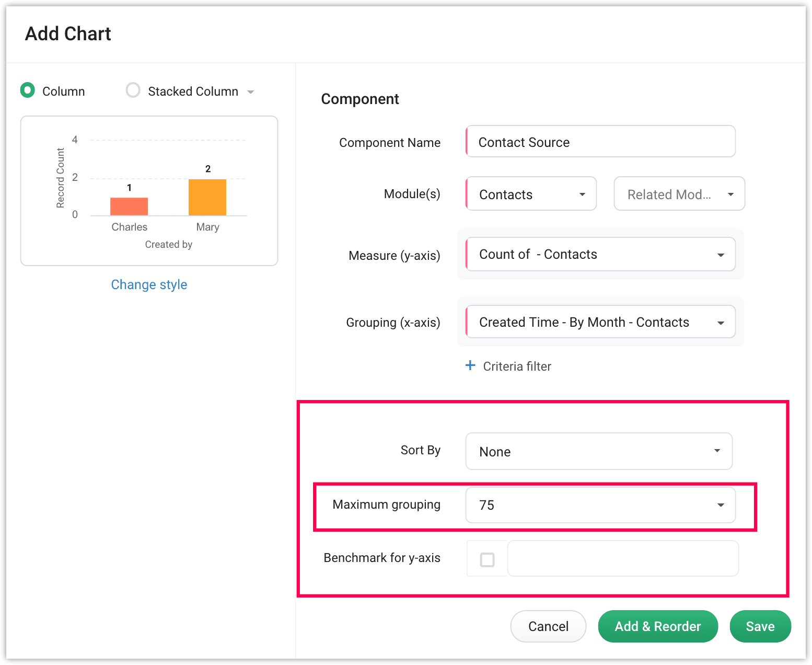Click the plus icon for Criteria filter
812x665 pixels.
(470, 365)
